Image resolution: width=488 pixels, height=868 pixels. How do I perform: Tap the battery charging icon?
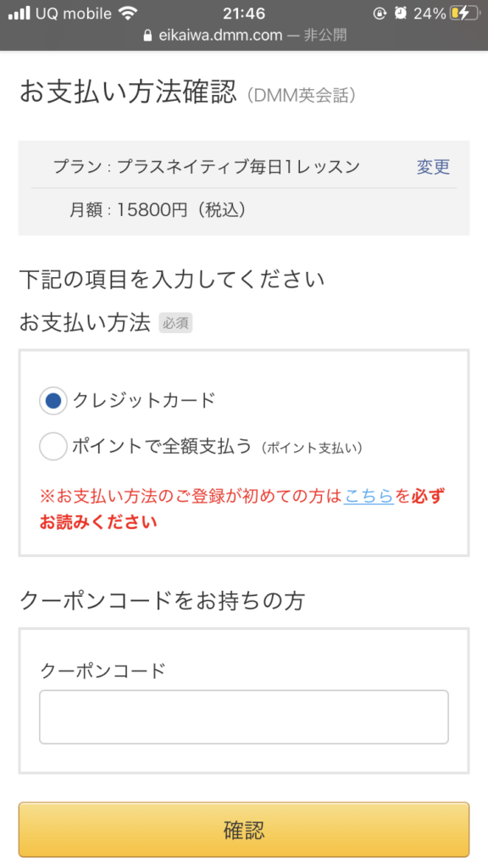coord(465,14)
